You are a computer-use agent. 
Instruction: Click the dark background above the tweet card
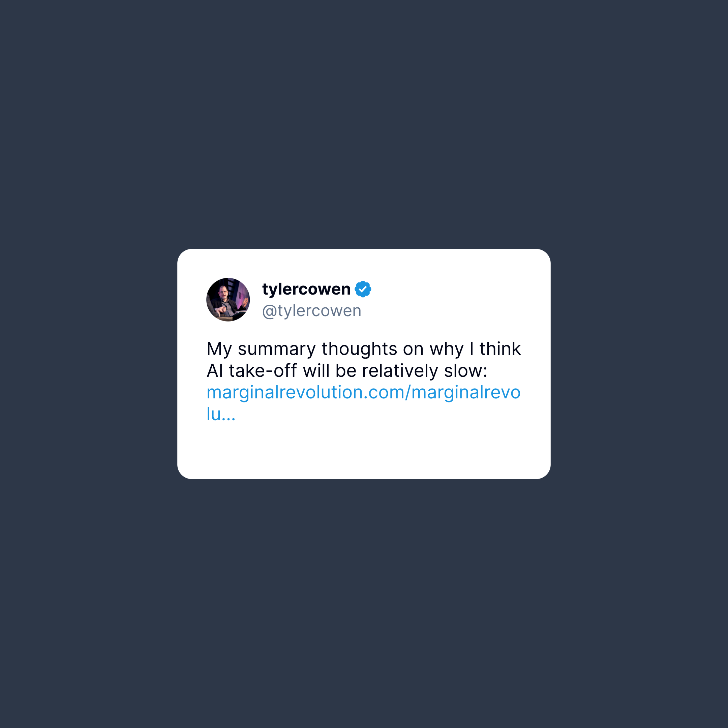pyautogui.click(x=364, y=124)
